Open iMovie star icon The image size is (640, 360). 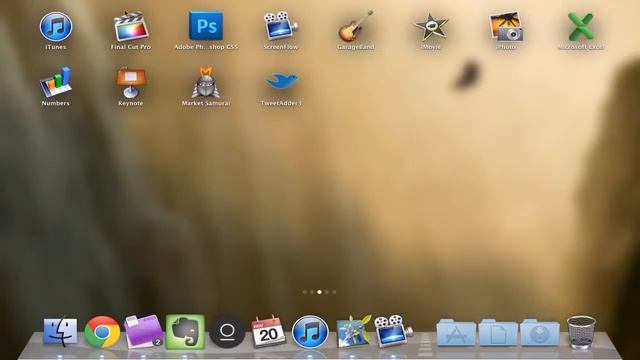[x=431, y=27]
